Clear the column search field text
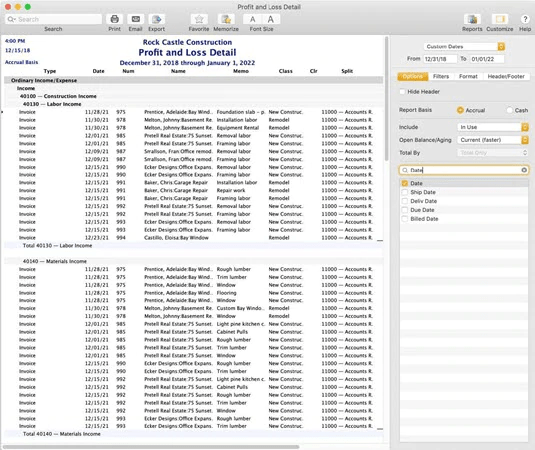 pos(524,170)
